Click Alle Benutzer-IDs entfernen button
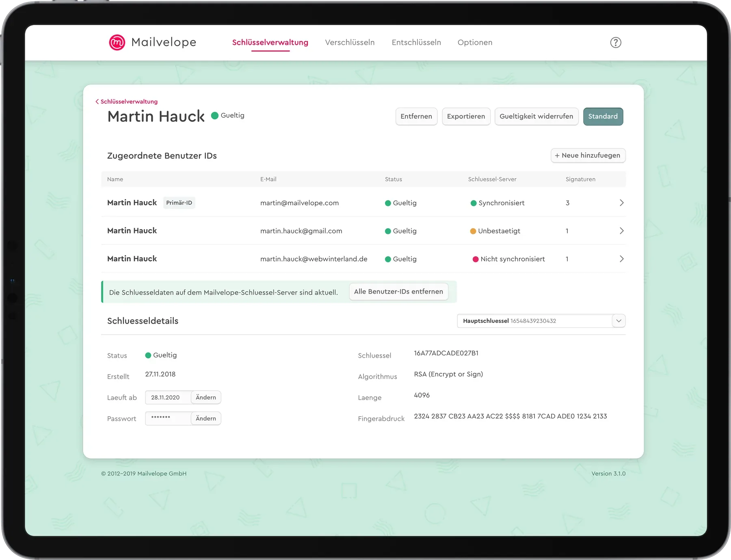 [x=398, y=292]
